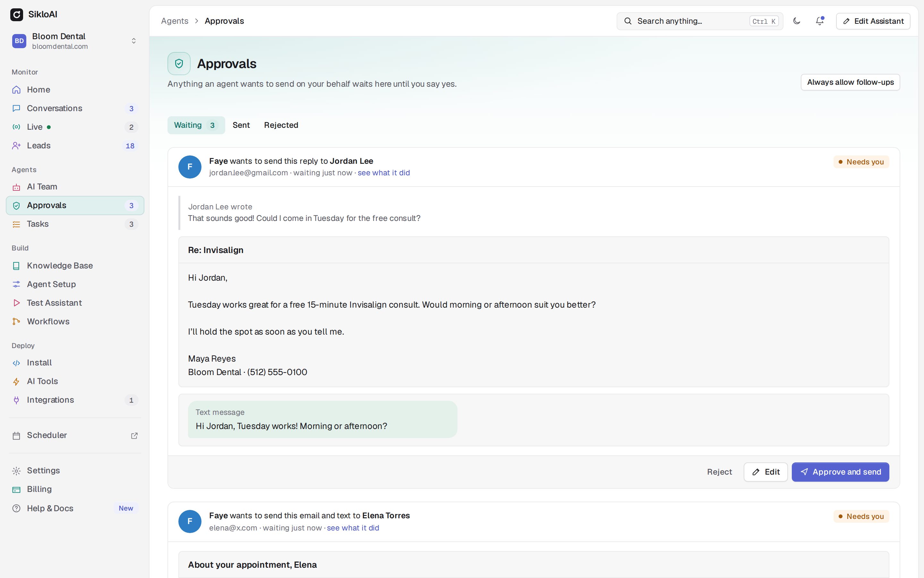The image size is (924, 578).
Task: Click the SikloAI logo icon
Action: 16,14
